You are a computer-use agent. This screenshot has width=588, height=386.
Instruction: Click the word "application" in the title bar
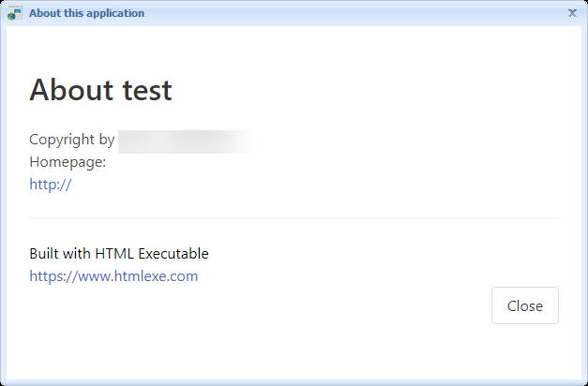tap(114, 13)
